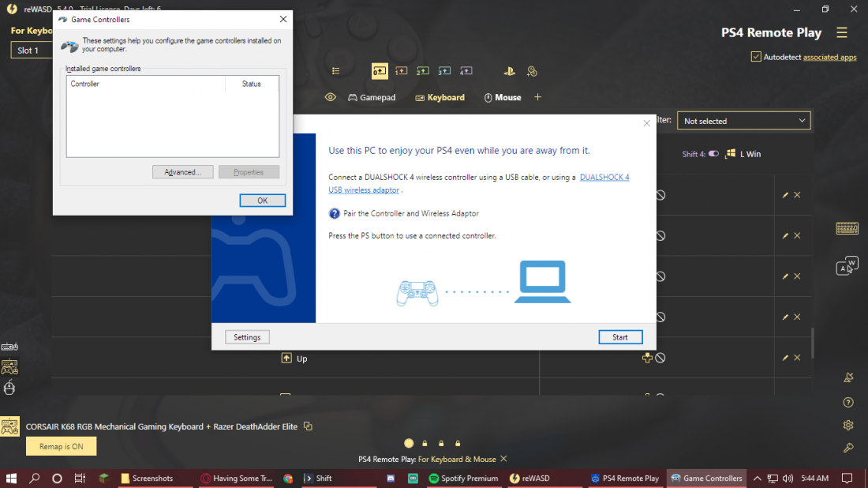The width and height of the screenshot is (868, 488).
Task: Expand the 'Not selected' filter dropdown
Action: pos(743,121)
